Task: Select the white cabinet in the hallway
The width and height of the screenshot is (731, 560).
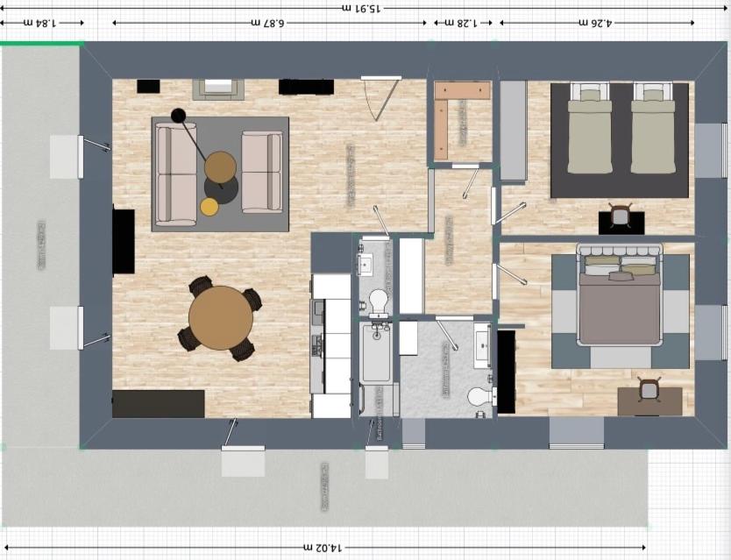Action: 411,276
